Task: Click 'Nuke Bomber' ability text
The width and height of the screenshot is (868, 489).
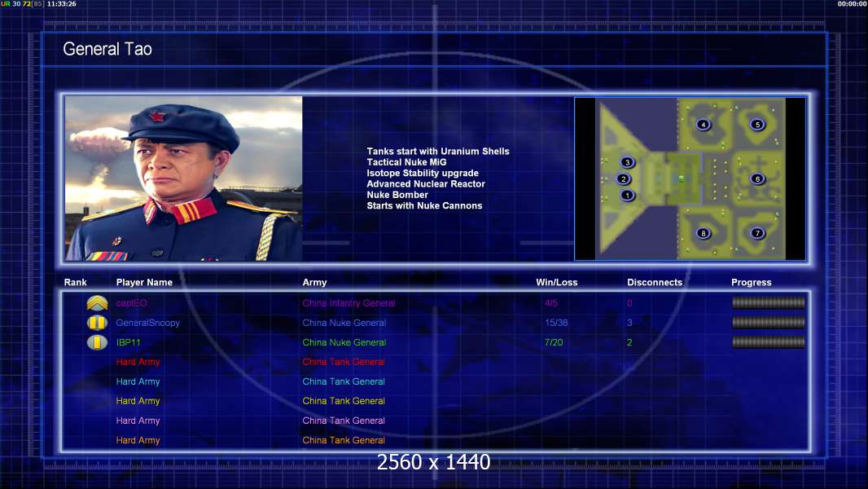Action: pos(397,195)
